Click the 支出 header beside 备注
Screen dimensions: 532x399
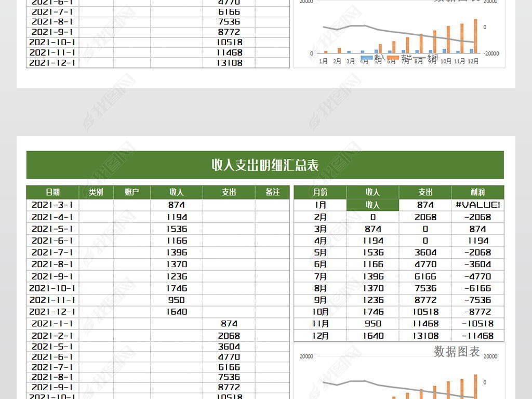click(x=229, y=192)
